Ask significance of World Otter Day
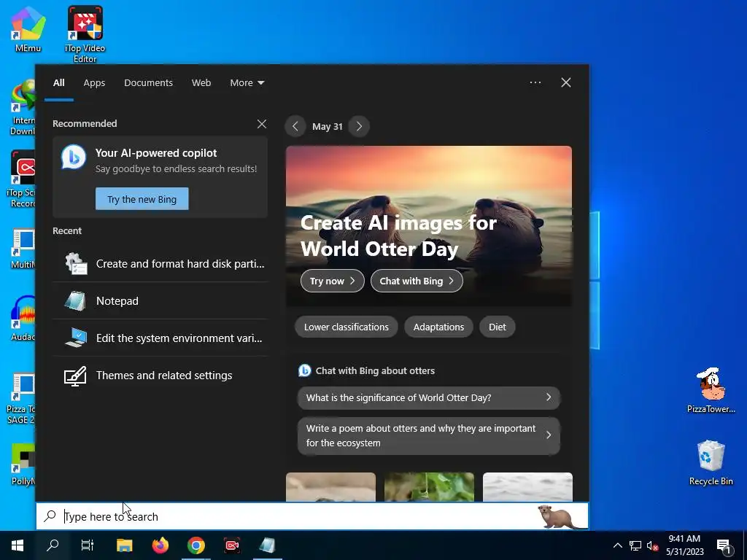Image resolution: width=747 pixels, height=560 pixels. coord(429,397)
